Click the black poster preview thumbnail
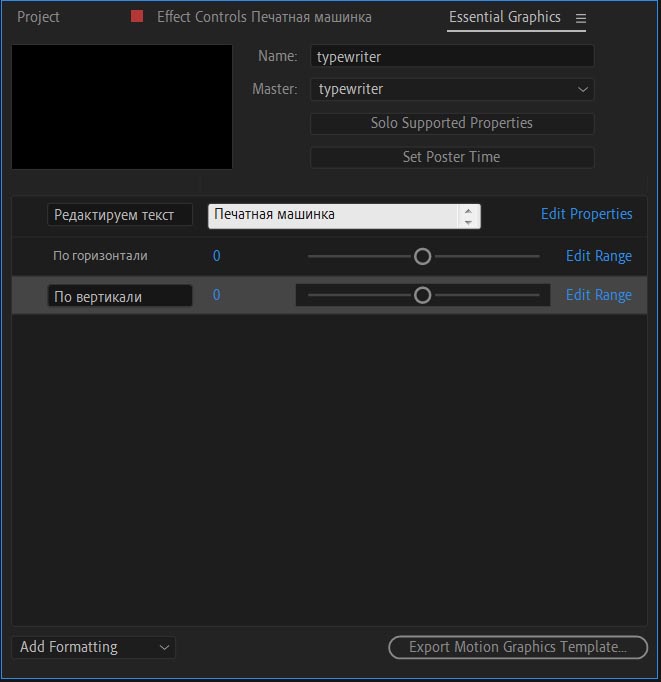 122,107
